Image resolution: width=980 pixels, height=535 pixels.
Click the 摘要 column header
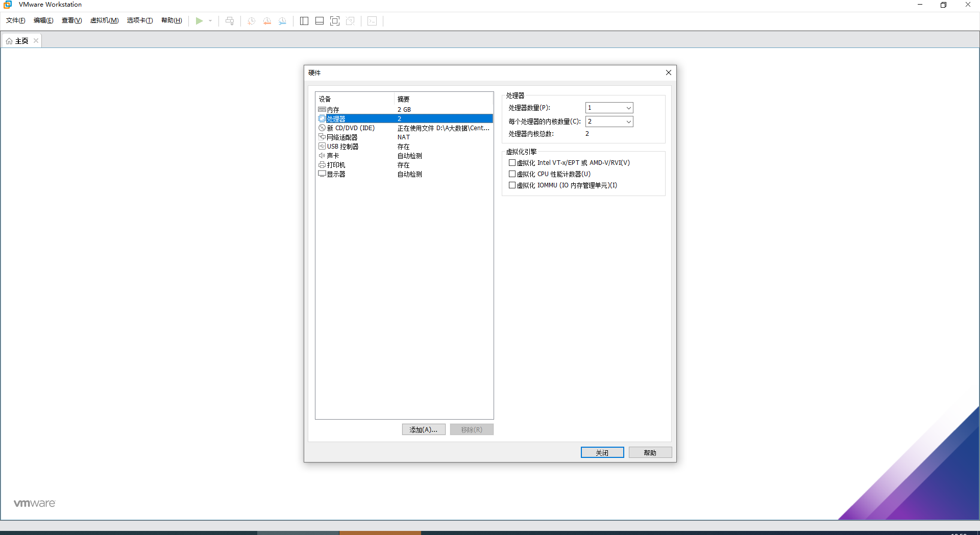point(444,99)
